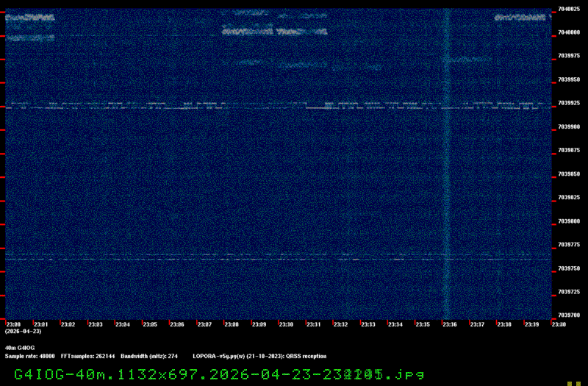Viewport: 588px width, 386px height.
Task: Select the 7039850 frequency label
Action: pos(568,174)
